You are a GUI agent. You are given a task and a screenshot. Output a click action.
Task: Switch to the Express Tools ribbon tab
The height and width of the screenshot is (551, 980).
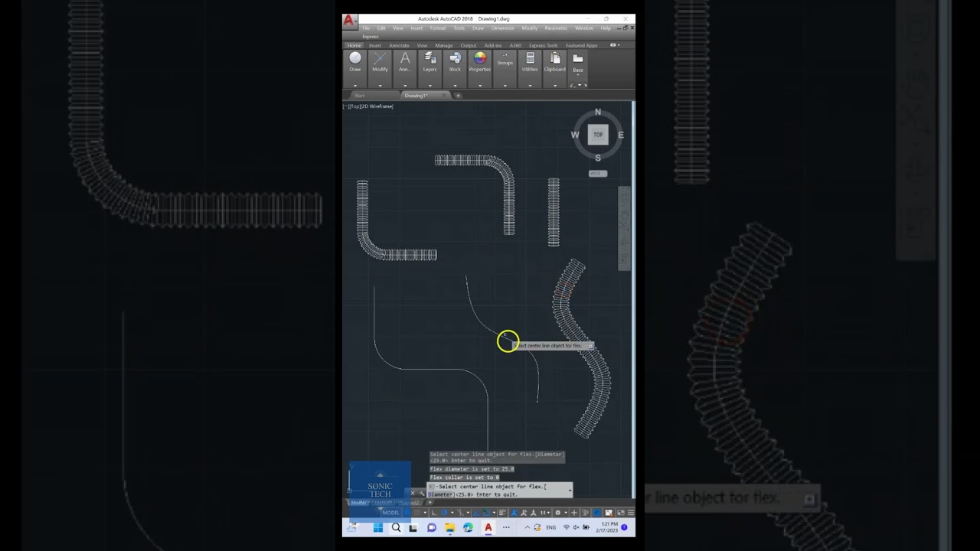[544, 45]
